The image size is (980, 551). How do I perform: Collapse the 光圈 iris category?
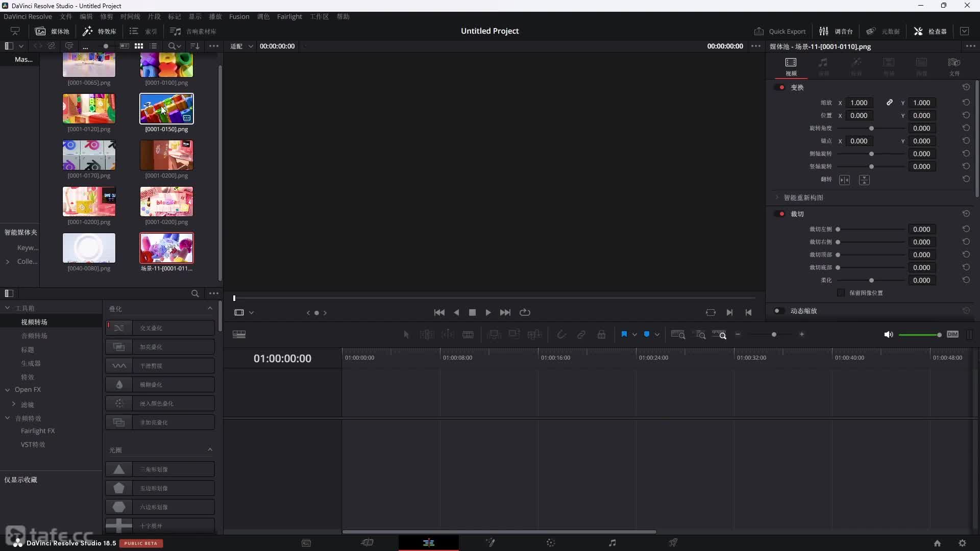click(210, 450)
